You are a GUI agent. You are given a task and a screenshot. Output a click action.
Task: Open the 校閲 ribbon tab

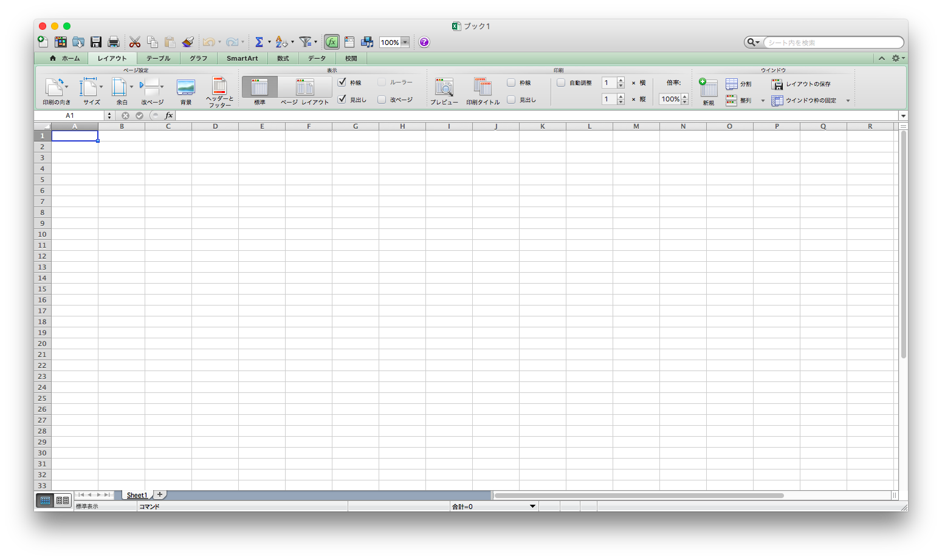(x=351, y=58)
